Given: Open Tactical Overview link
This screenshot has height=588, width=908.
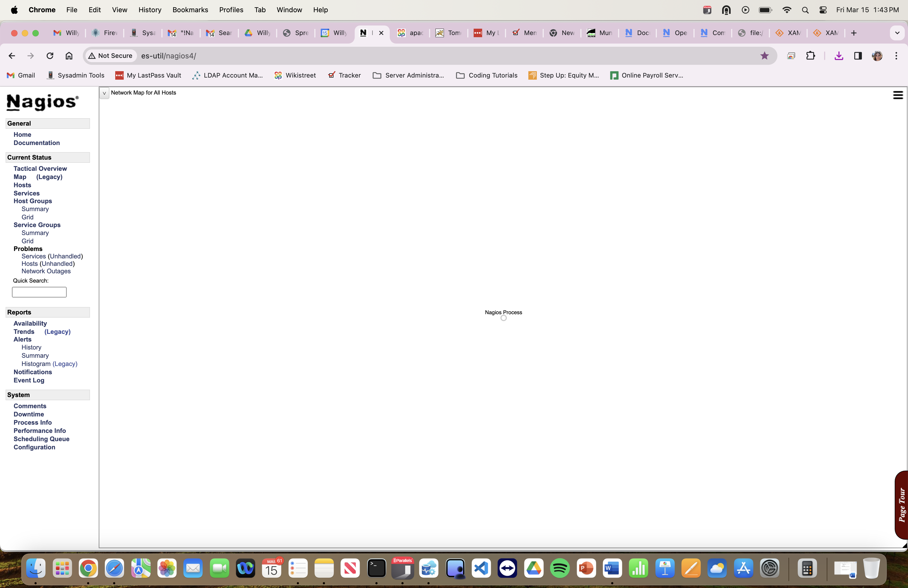Looking at the screenshot, I should tap(40, 168).
